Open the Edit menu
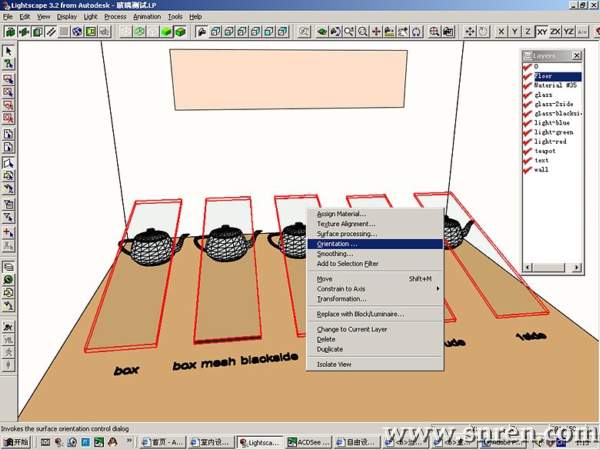 tap(25, 17)
